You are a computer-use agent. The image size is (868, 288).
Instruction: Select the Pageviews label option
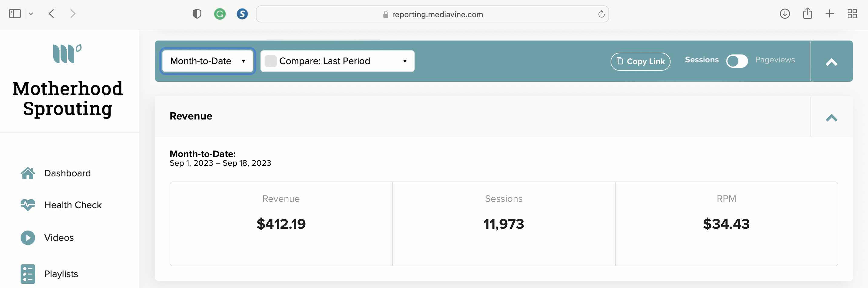click(x=775, y=60)
